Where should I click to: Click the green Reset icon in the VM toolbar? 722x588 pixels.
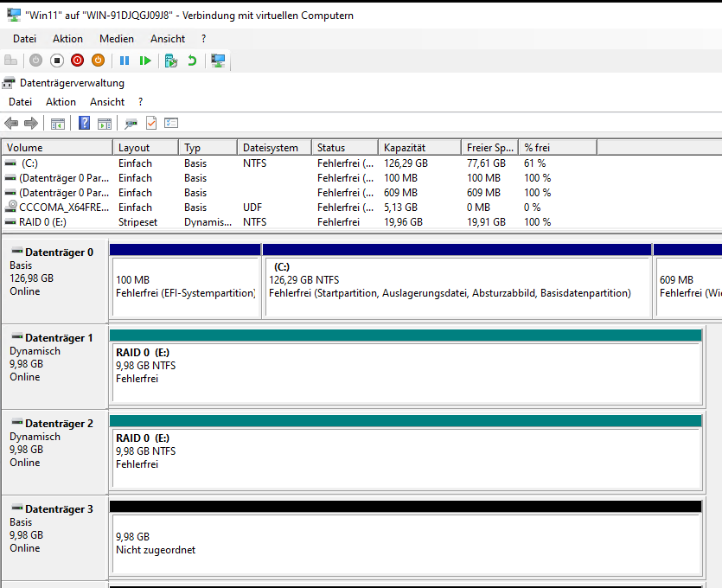click(x=145, y=61)
